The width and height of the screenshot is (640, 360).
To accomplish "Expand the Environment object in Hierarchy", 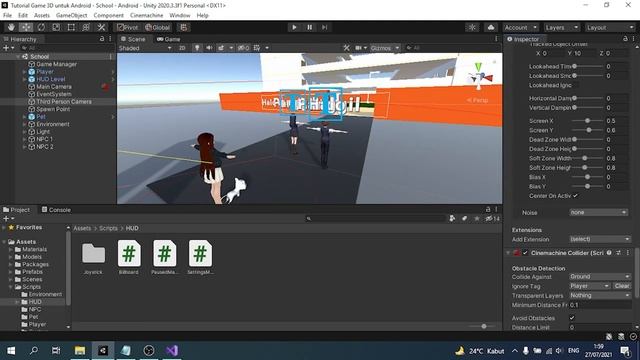I will tap(24, 124).
